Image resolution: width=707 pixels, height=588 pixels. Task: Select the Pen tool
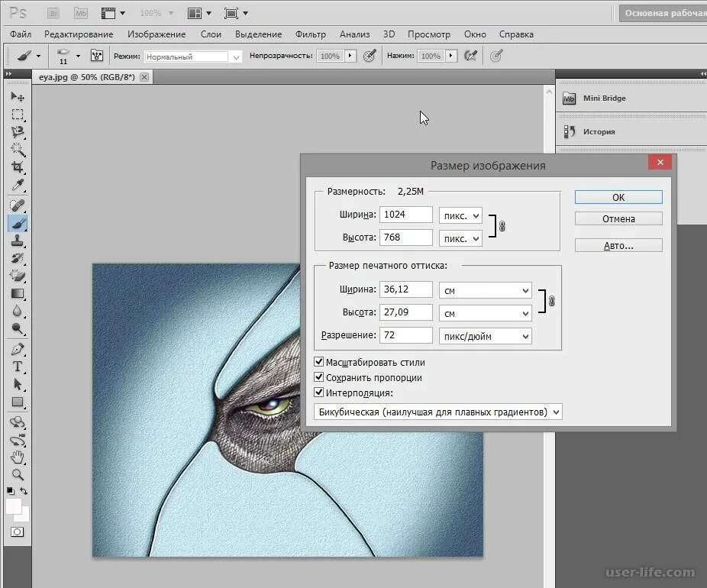point(18,350)
